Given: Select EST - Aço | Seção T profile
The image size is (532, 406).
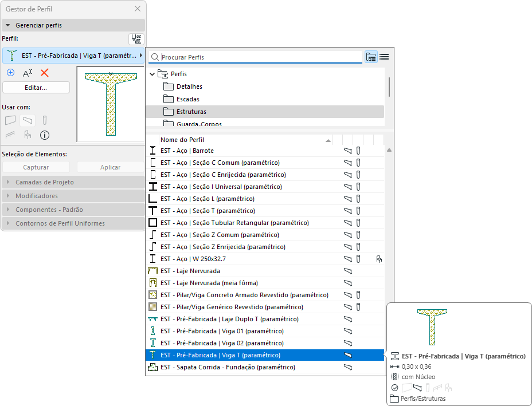Looking at the screenshot, I should pyautogui.click(x=265, y=211).
